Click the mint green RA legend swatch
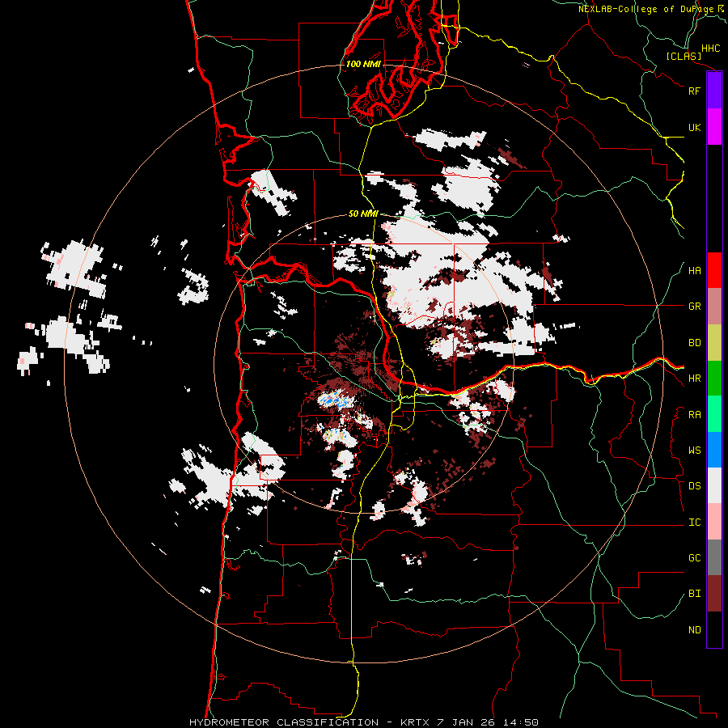Viewport: 728px width, 728px height. coord(714,414)
